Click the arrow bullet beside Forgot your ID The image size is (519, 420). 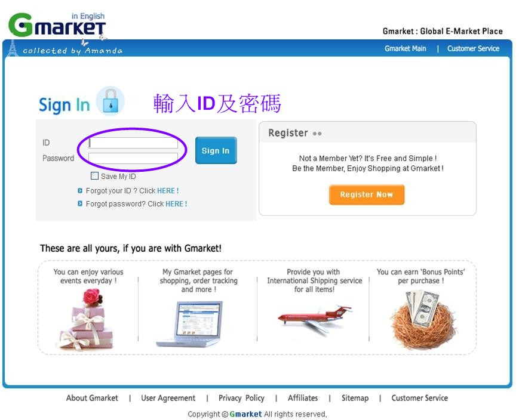(x=80, y=190)
